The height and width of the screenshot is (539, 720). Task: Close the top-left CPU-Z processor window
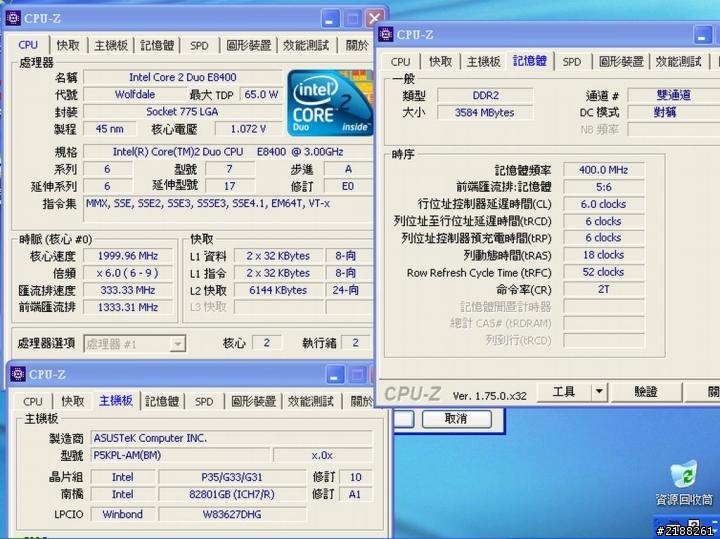pos(375,19)
